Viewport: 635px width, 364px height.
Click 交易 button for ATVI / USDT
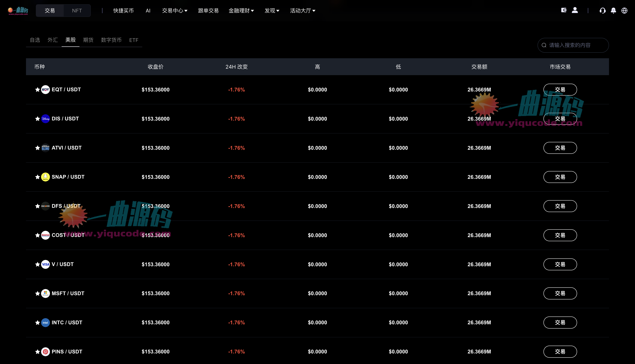click(560, 148)
